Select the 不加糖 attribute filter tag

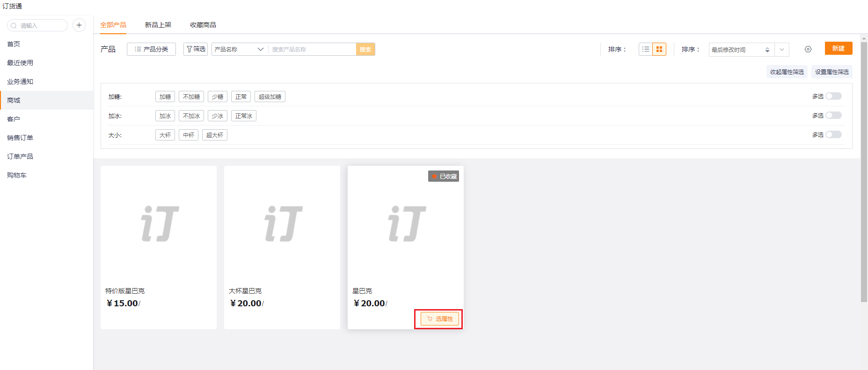click(x=191, y=96)
